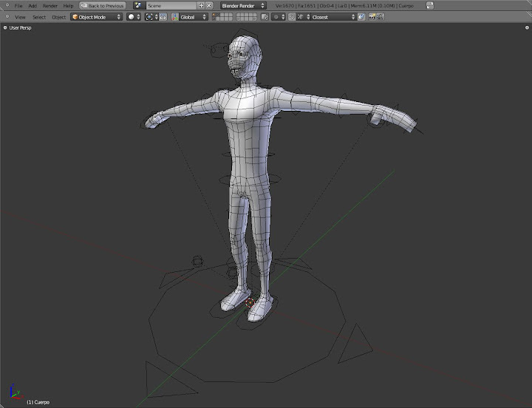Click the Scene name field
The width and height of the screenshot is (532, 408).
click(170, 5)
